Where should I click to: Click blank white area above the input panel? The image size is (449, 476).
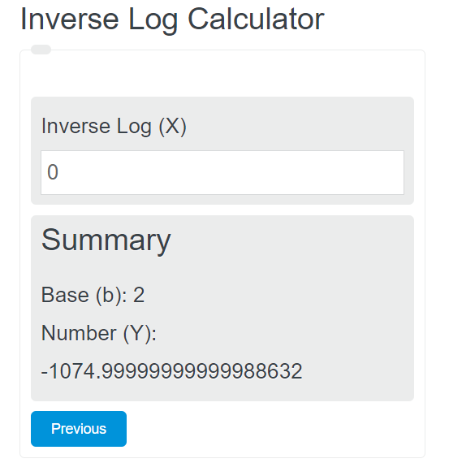point(222,76)
